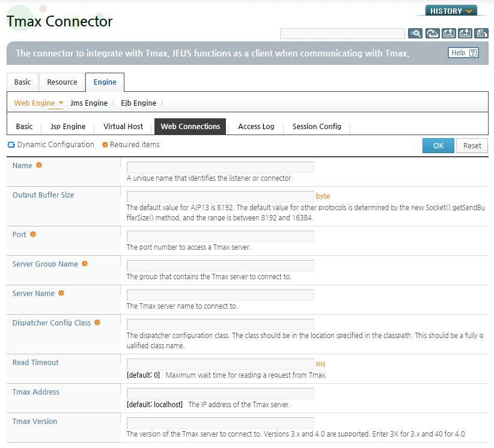494x448 pixels.
Task: Open the HISTORY dropdown
Action: click(x=451, y=11)
